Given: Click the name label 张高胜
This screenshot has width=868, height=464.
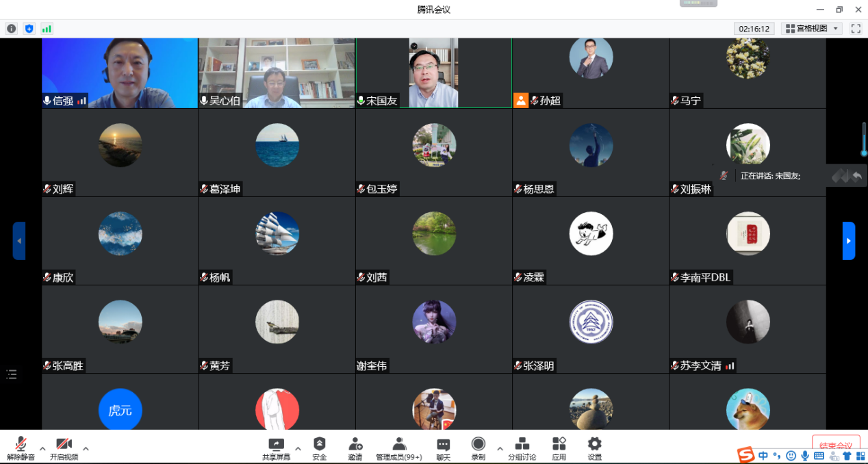Looking at the screenshot, I should (x=68, y=365).
